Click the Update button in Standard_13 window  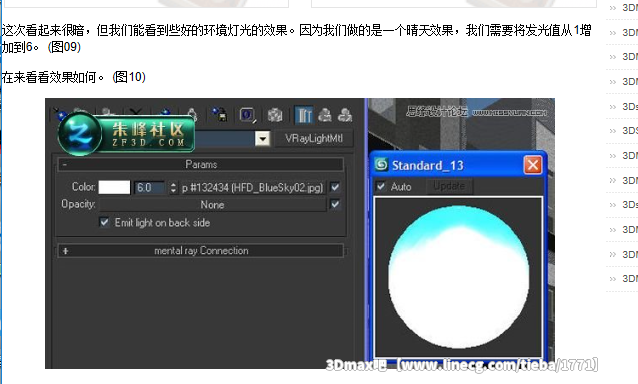click(449, 186)
